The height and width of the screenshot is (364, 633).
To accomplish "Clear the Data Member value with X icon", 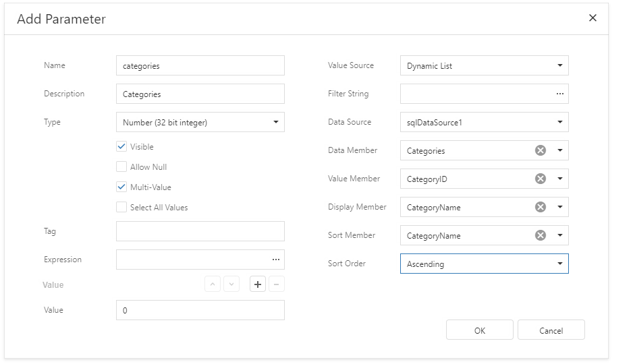I will tap(540, 150).
